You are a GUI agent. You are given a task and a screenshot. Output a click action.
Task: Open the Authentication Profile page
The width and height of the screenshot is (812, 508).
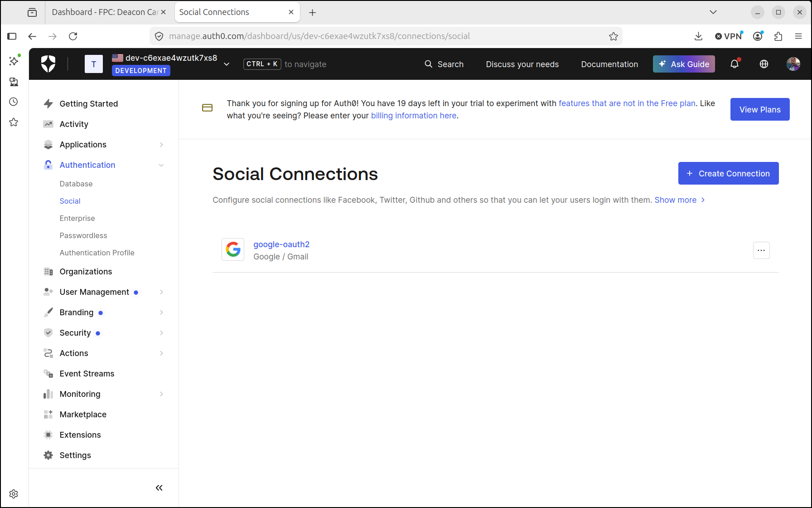coord(97,253)
